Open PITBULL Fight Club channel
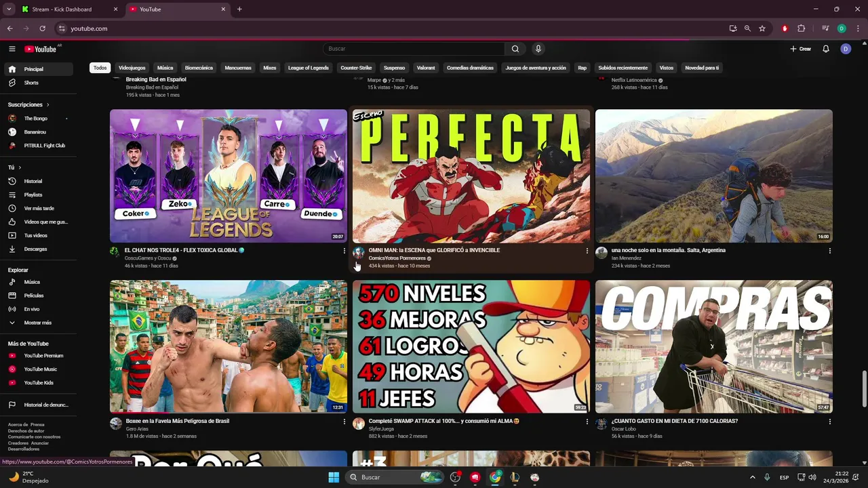 click(39, 146)
